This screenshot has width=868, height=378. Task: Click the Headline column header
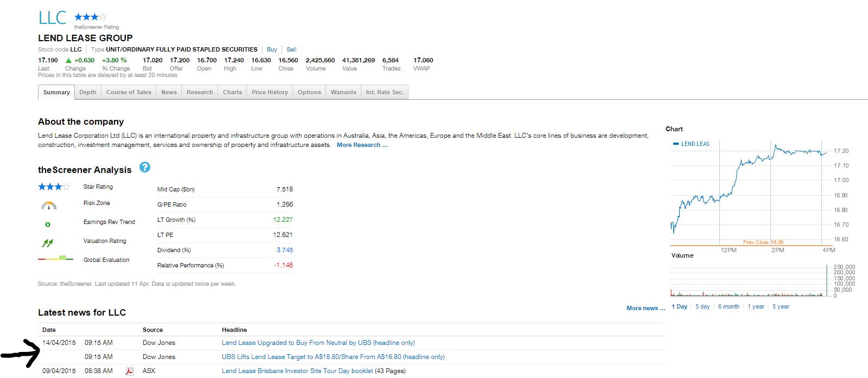coord(234,330)
